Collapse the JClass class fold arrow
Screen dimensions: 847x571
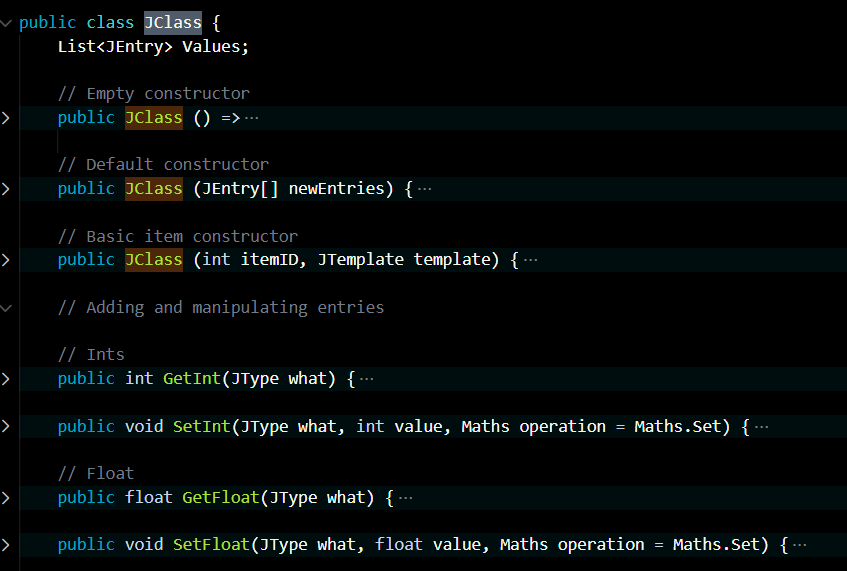tap(6, 23)
